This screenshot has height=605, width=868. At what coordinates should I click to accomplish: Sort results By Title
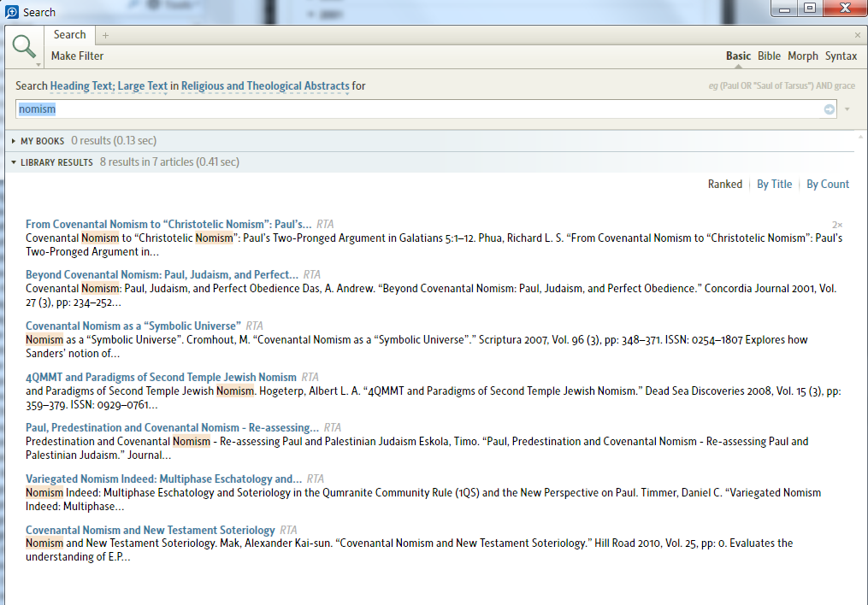(x=775, y=185)
